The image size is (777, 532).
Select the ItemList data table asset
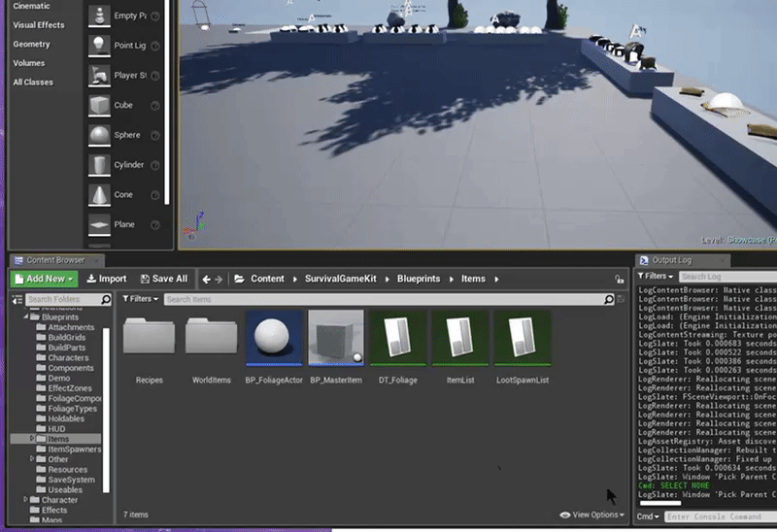point(460,338)
